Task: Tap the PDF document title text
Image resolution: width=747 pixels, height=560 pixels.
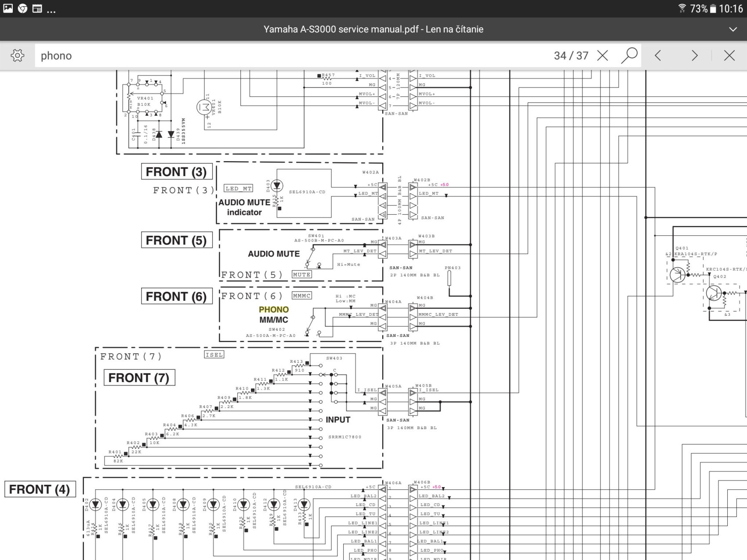Action: [x=373, y=29]
